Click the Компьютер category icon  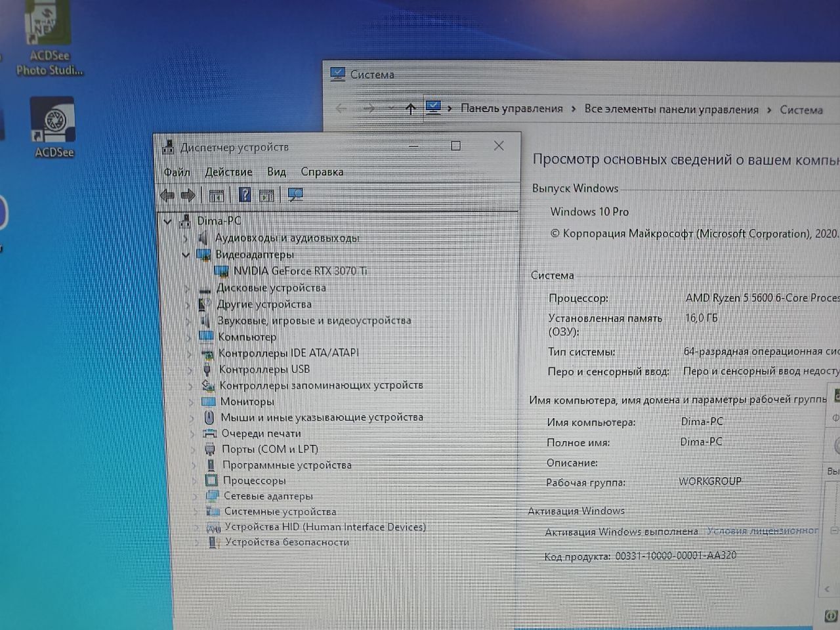(206, 337)
